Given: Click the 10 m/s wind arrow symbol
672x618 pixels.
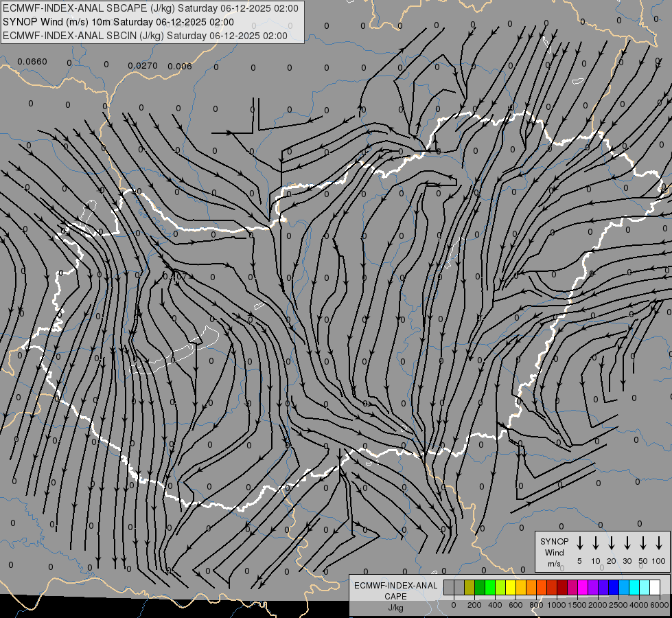Looking at the screenshot, I should point(596,543).
